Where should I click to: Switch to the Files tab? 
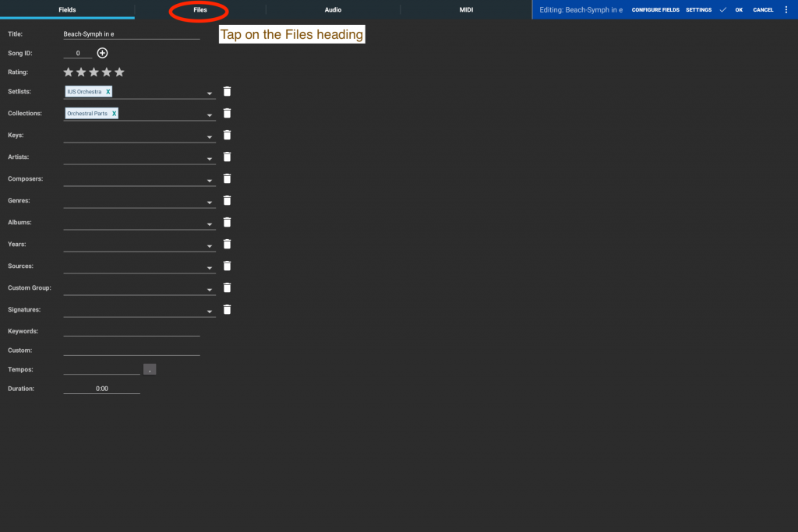(200, 9)
